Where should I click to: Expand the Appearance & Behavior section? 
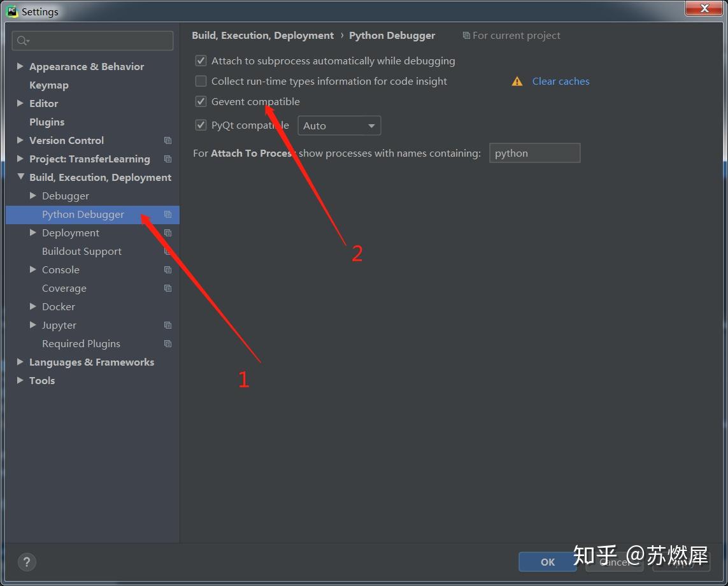coord(20,66)
